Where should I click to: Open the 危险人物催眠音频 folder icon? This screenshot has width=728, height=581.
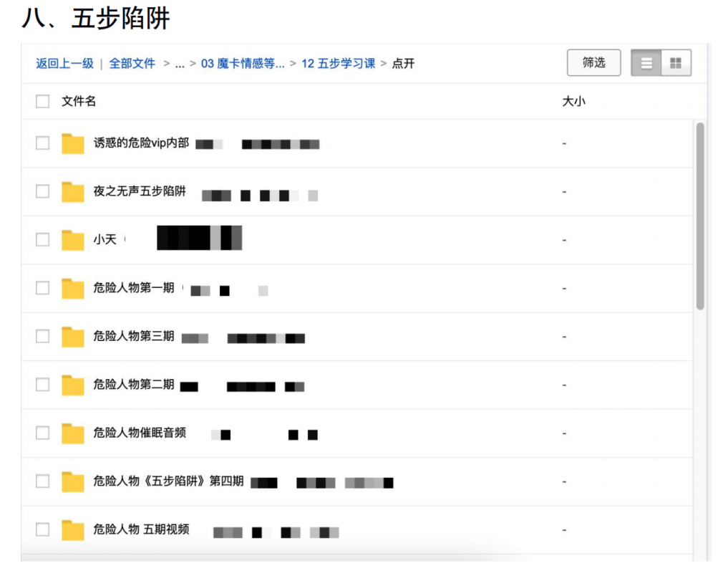pos(72,433)
